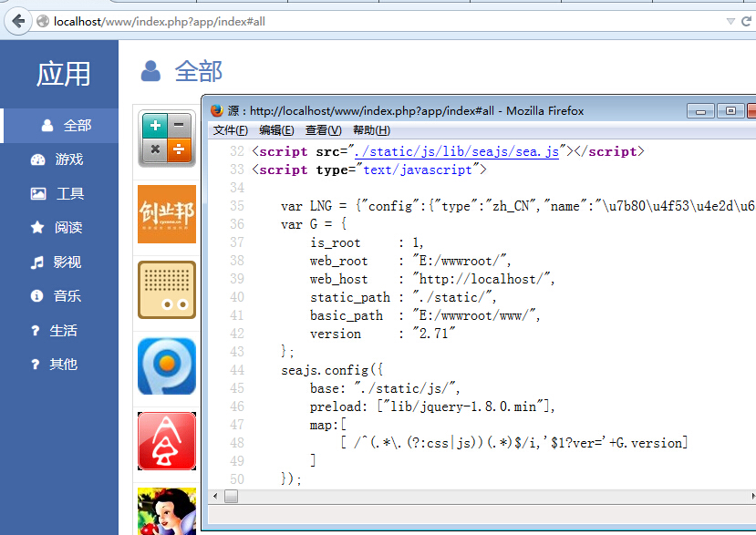Open the 编辑(E) menu in source window
The image size is (756, 535).
tap(276, 130)
